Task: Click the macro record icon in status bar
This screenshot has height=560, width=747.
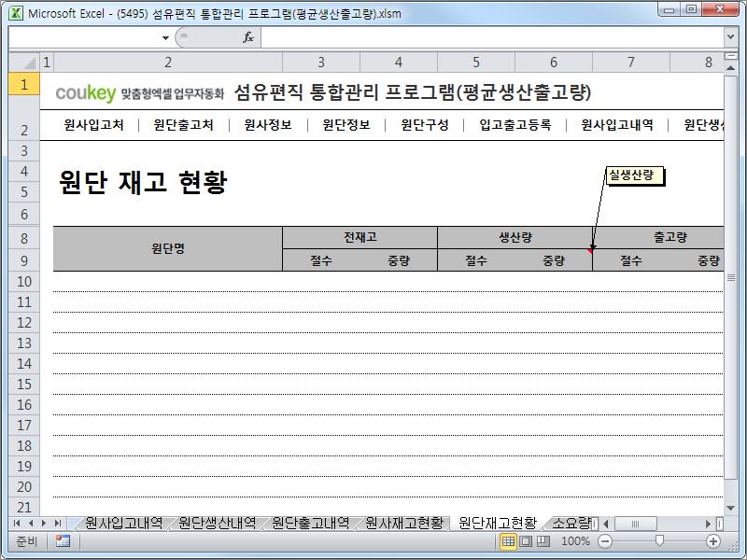Action: 63,541
